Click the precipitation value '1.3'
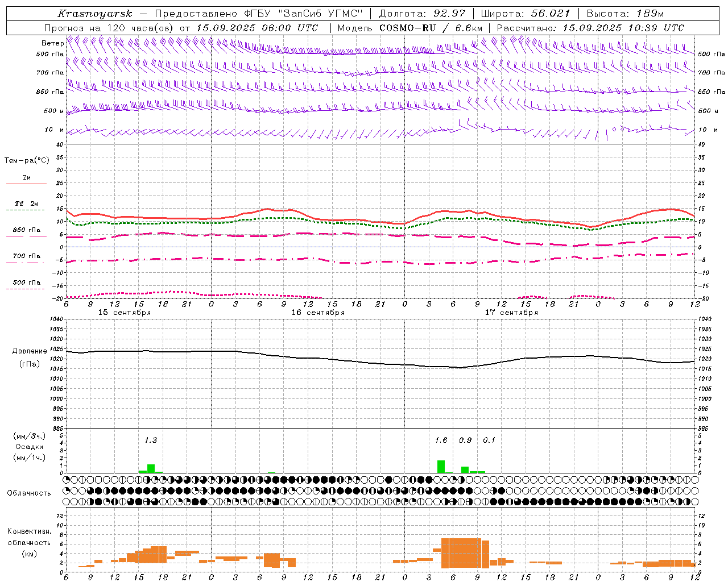The height and width of the screenshot is (582, 728). click(151, 440)
